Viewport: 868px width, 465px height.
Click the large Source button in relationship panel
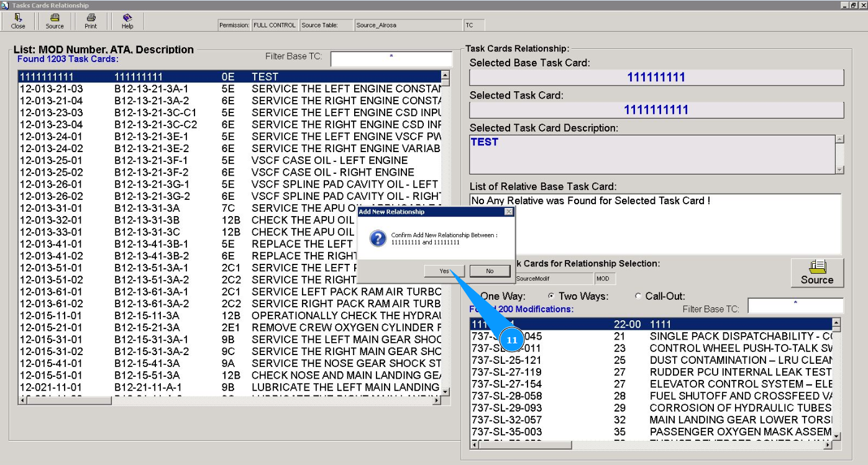(816, 273)
